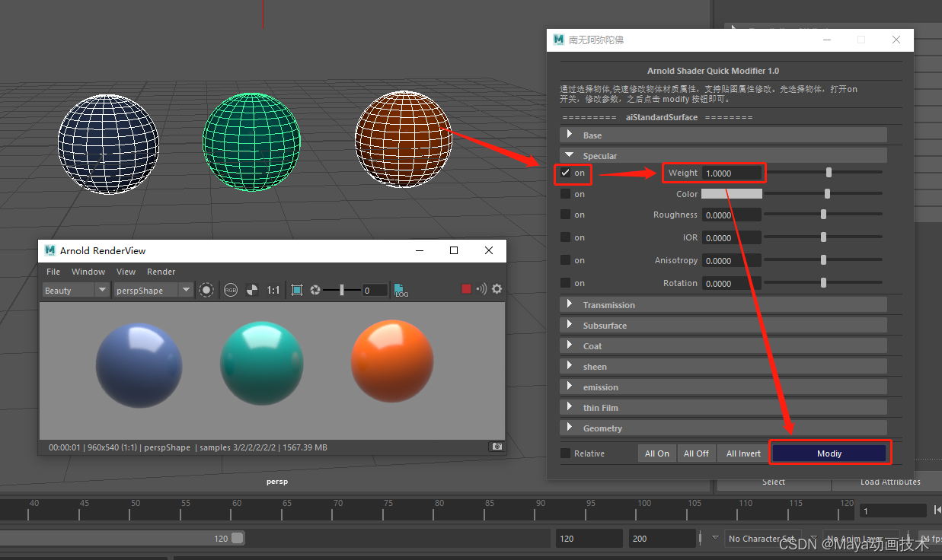This screenshot has height=560, width=942.
Task: Expand the Coat section
Action: click(x=723, y=345)
